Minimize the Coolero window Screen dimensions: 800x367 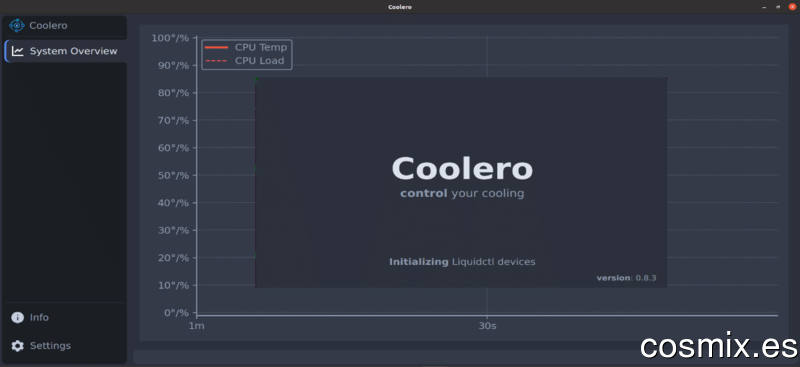pos(764,7)
